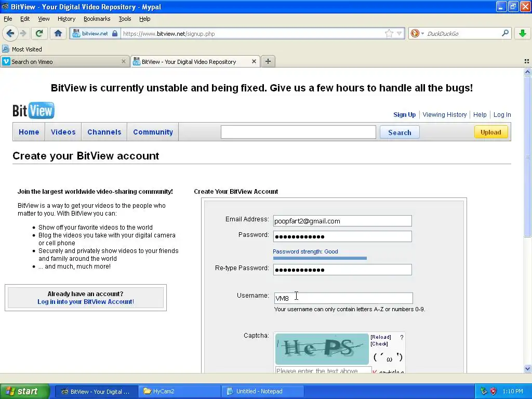The width and height of the screenshot is (532, 399).
Task: Click the browser address bar URL
Action: pos(253,34)
